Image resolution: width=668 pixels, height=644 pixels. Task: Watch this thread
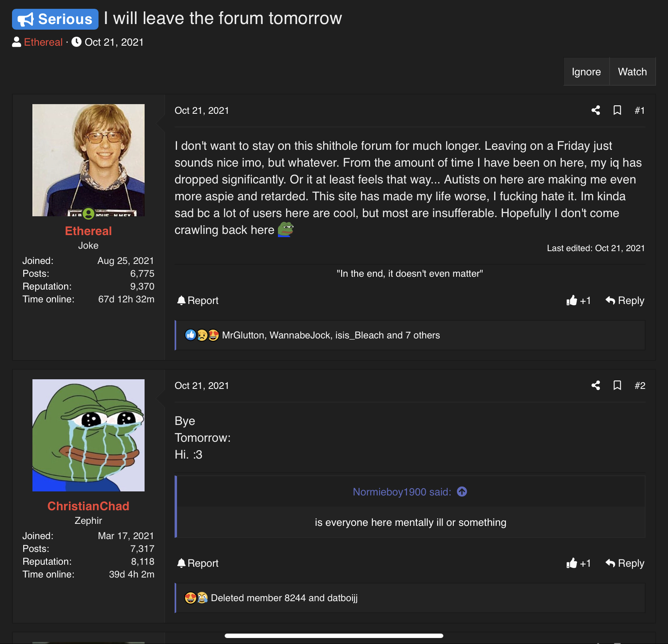(x=632, y=72)
